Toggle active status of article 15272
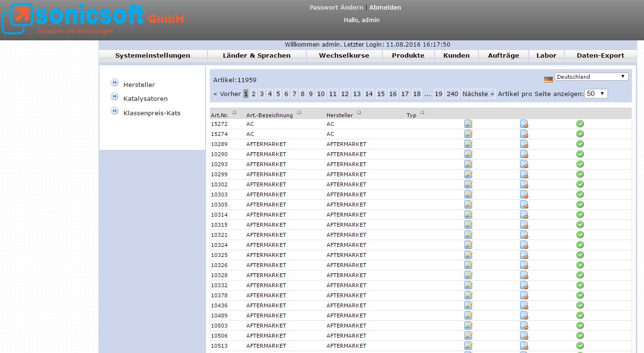 pyautogui.click(x=580, y=124)
